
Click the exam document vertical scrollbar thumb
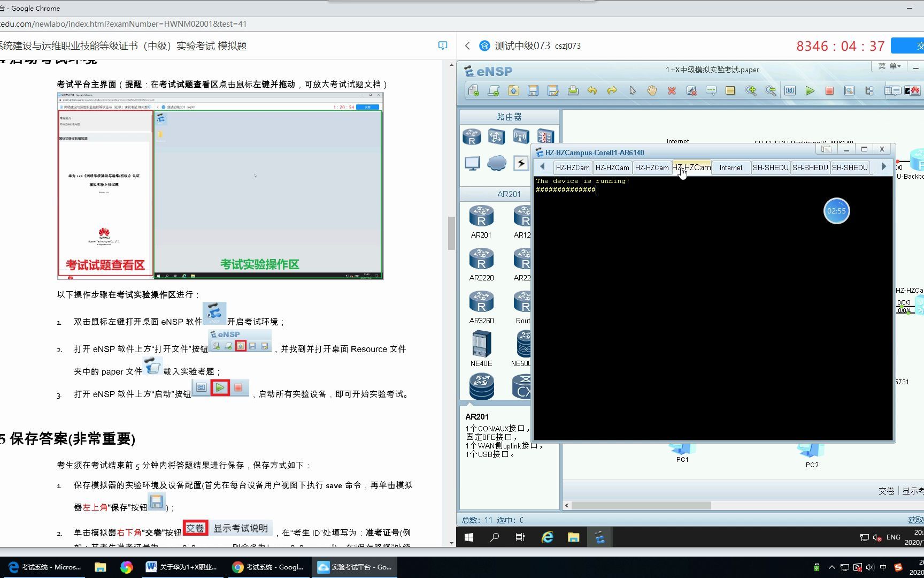pos(451,233)
